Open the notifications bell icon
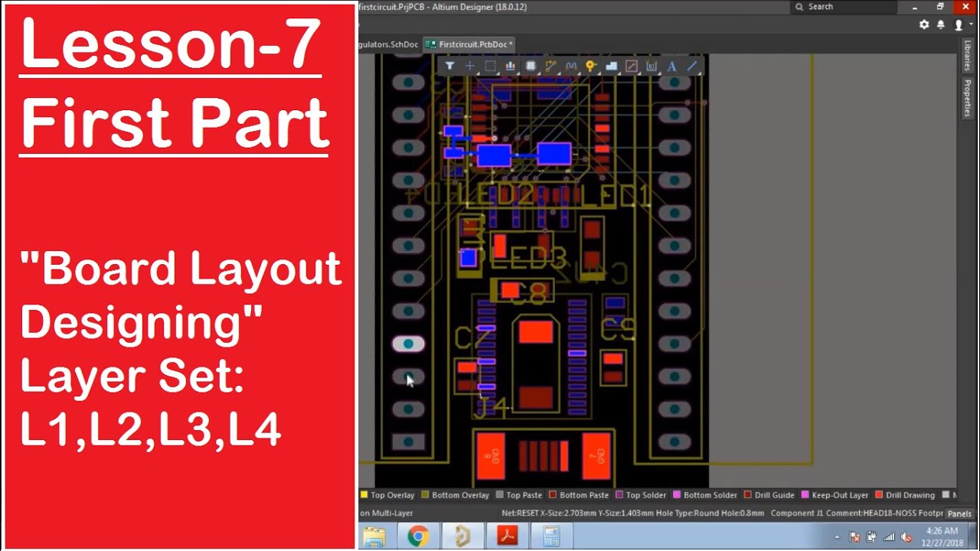 [x=941, y=24]
